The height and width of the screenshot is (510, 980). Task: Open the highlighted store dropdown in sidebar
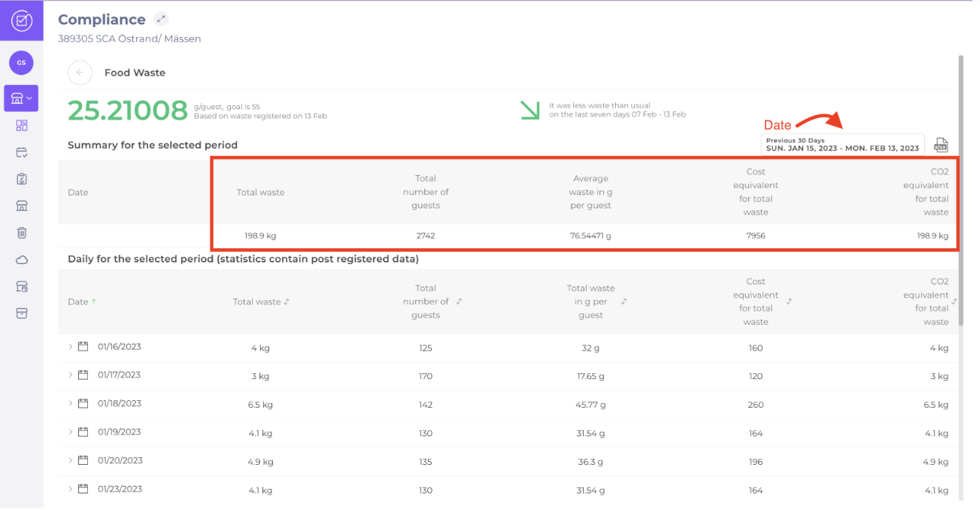click(21, 98)
